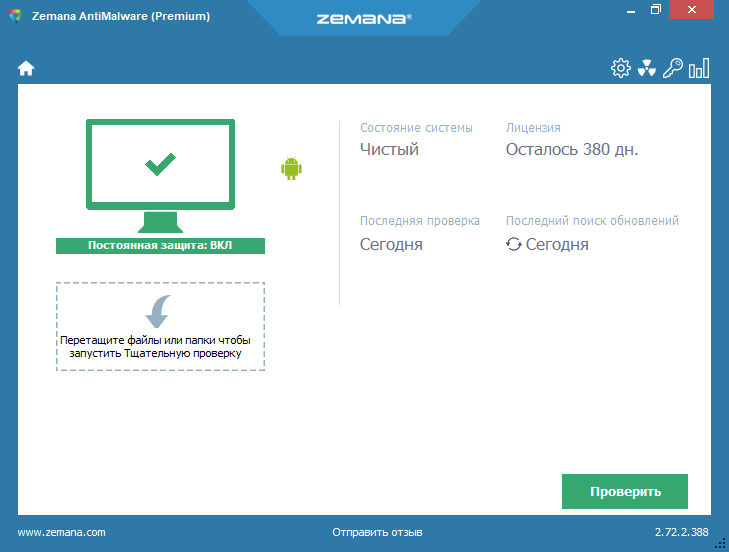Viewport: 729px width, 552px height.
Task: Click the 'Последний поиск обновлений' label
Action: (592, 221)
